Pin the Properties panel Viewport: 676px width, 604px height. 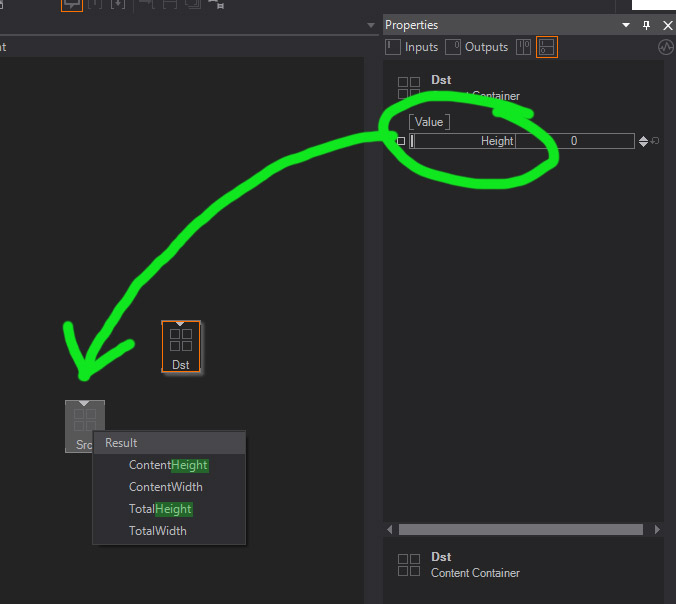pos(646,25)
